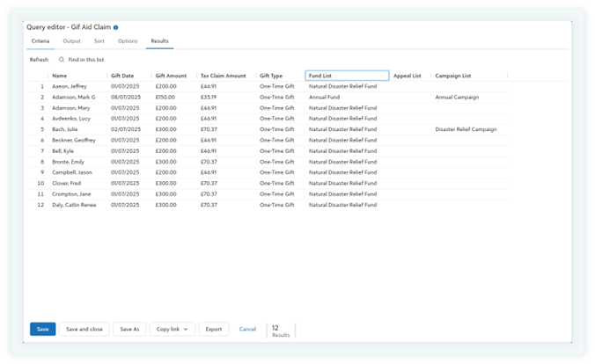
Task: Click the name Bronte, Emily
Action: [x=69, y=162]
